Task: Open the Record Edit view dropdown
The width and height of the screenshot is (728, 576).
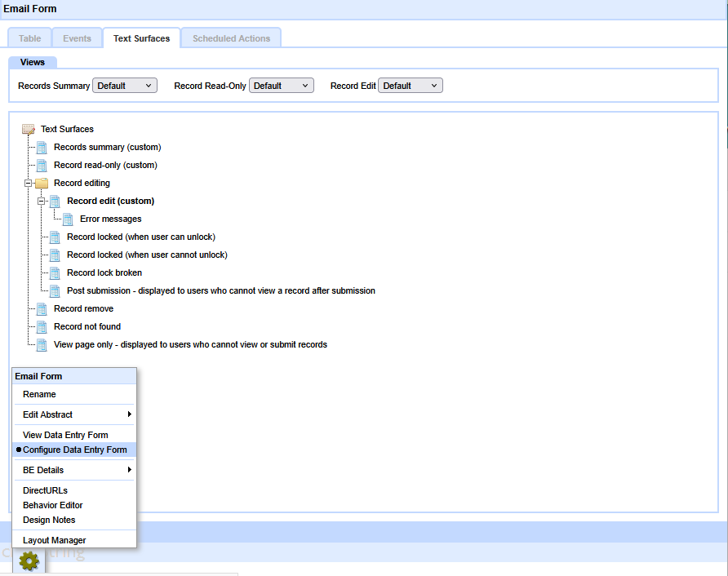Action: 411,86
